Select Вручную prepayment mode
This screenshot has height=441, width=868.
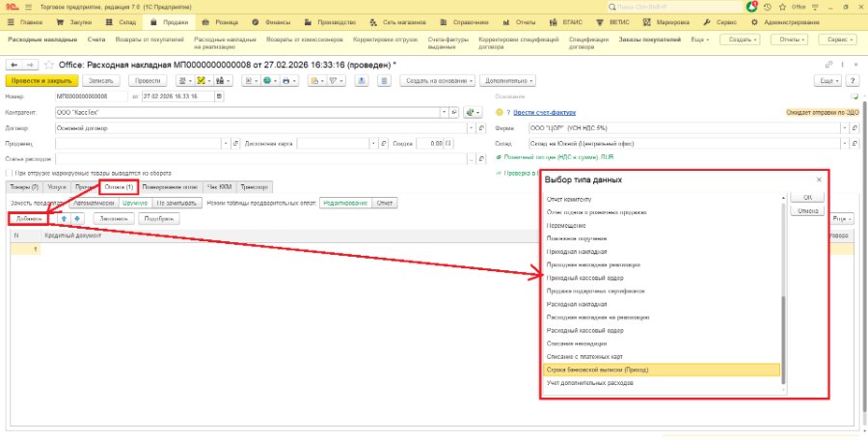point(135,203)
